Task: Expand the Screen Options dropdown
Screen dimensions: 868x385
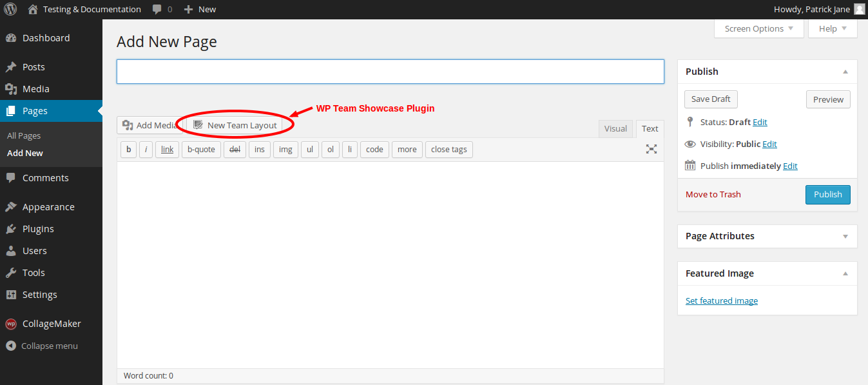Action: pos(759,28)
